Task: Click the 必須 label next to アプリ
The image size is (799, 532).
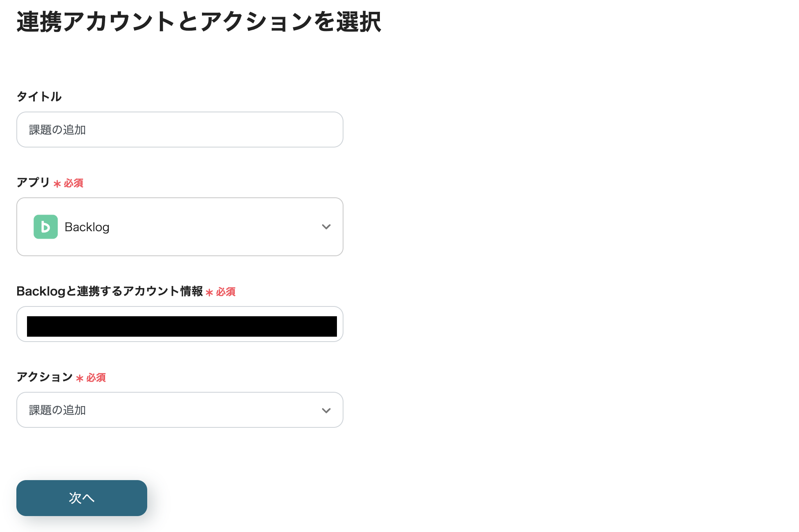Action: click(x=72, y=183)
